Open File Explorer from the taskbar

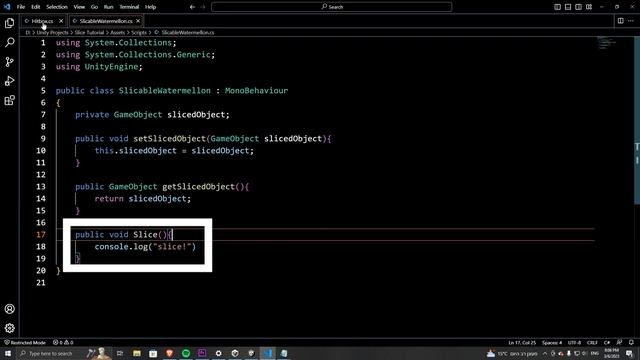pos(137,353)
